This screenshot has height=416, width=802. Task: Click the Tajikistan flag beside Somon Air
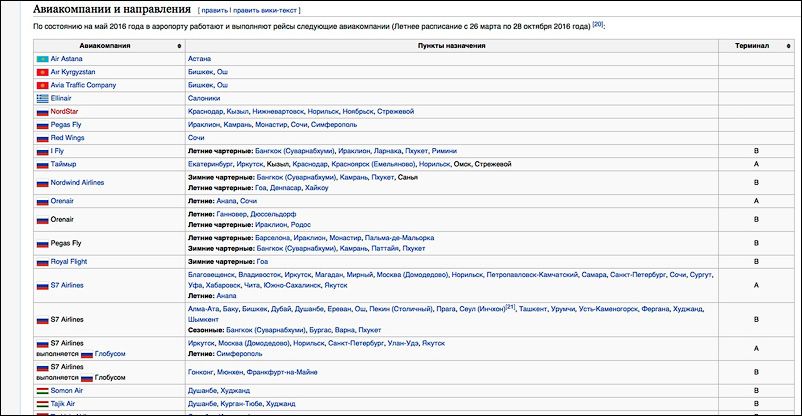point(42,391)
